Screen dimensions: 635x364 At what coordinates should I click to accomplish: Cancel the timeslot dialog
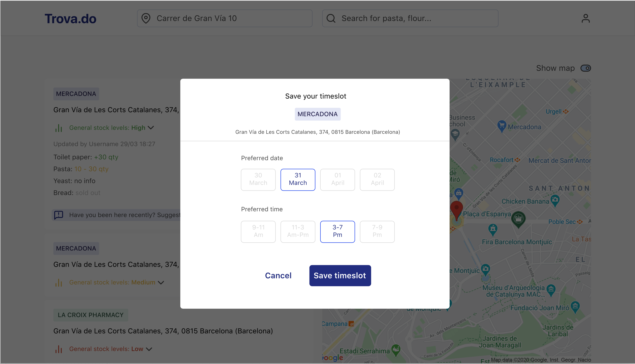coord(278,275)
